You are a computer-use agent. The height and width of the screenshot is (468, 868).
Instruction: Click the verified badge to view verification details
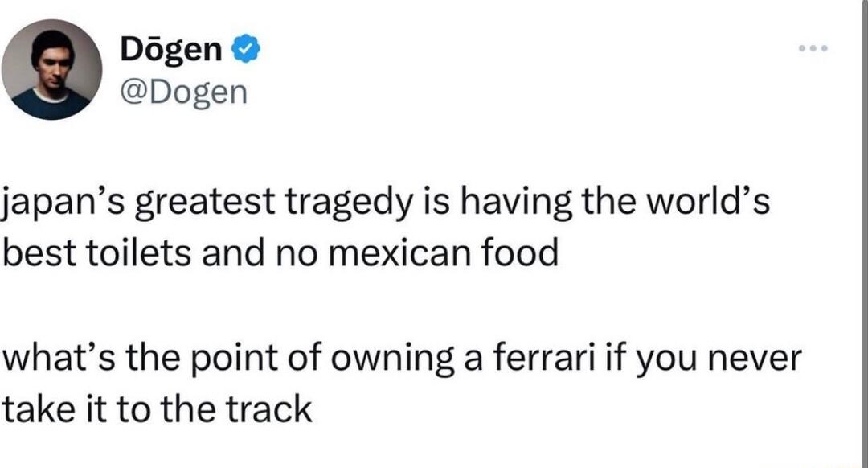click(244, 48)
